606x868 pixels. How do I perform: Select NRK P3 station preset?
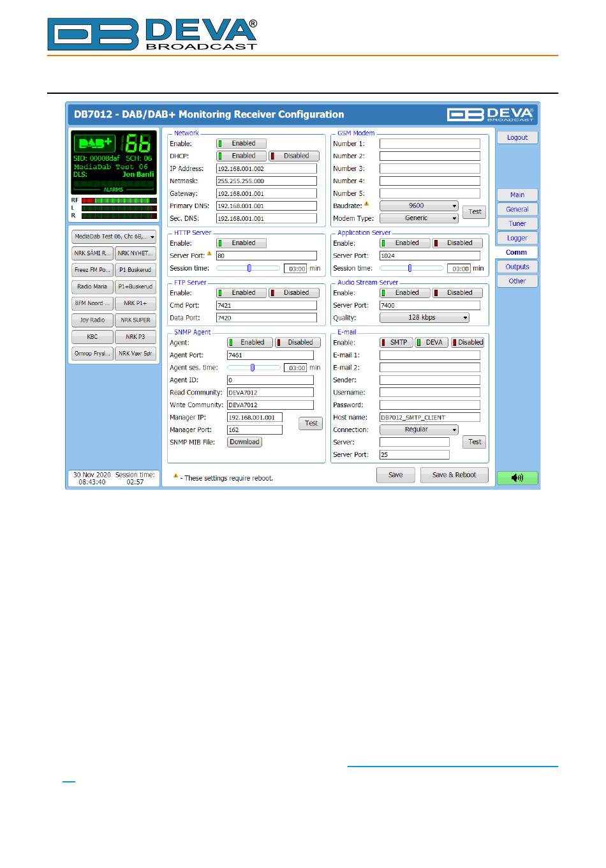click(x=135, y=337)
